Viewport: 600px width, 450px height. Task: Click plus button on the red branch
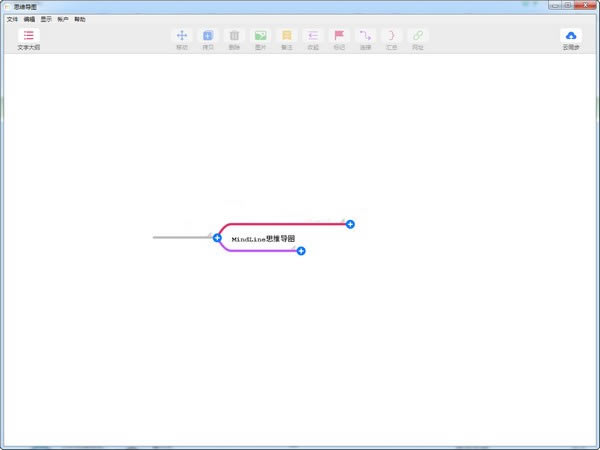click(350, 224)
